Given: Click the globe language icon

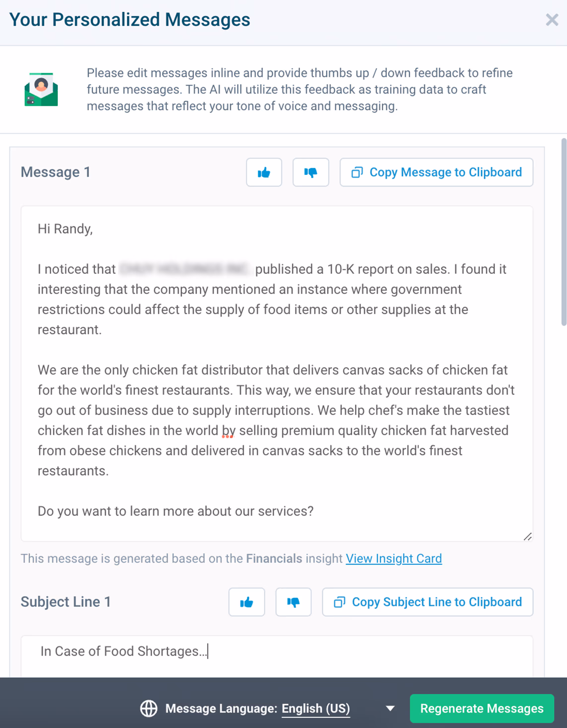Looking at the screenshot, I should [149, 708].
